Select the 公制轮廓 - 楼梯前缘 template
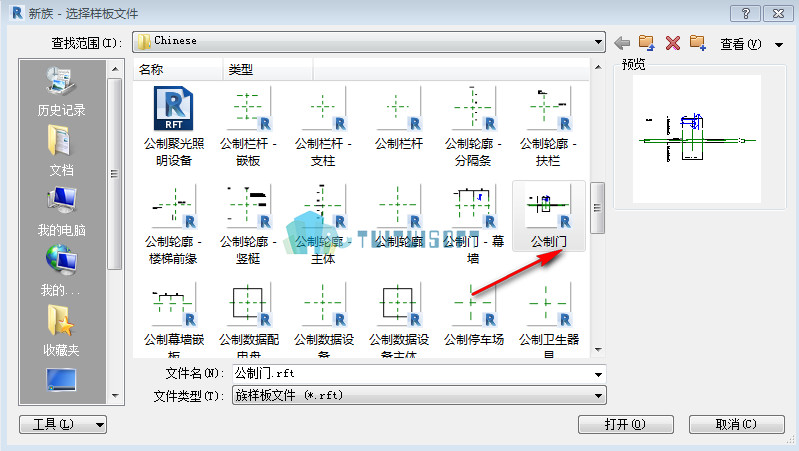 173,225
